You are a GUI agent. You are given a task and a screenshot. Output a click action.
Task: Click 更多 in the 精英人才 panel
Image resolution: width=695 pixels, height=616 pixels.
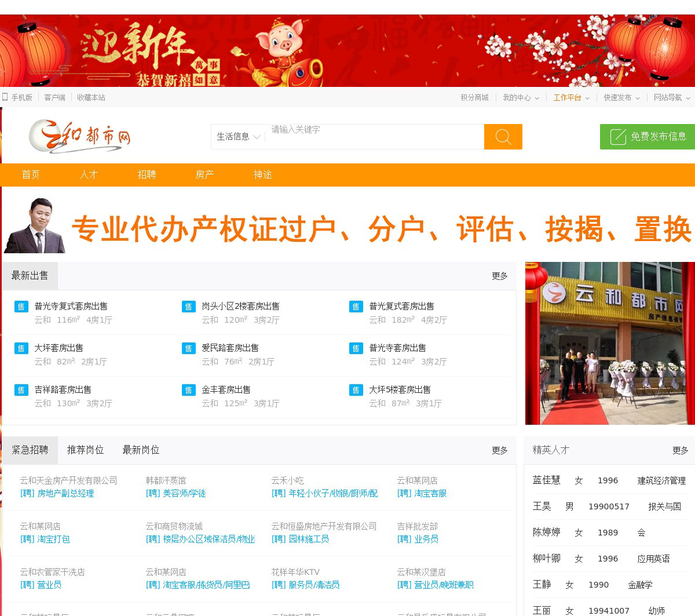681,451
